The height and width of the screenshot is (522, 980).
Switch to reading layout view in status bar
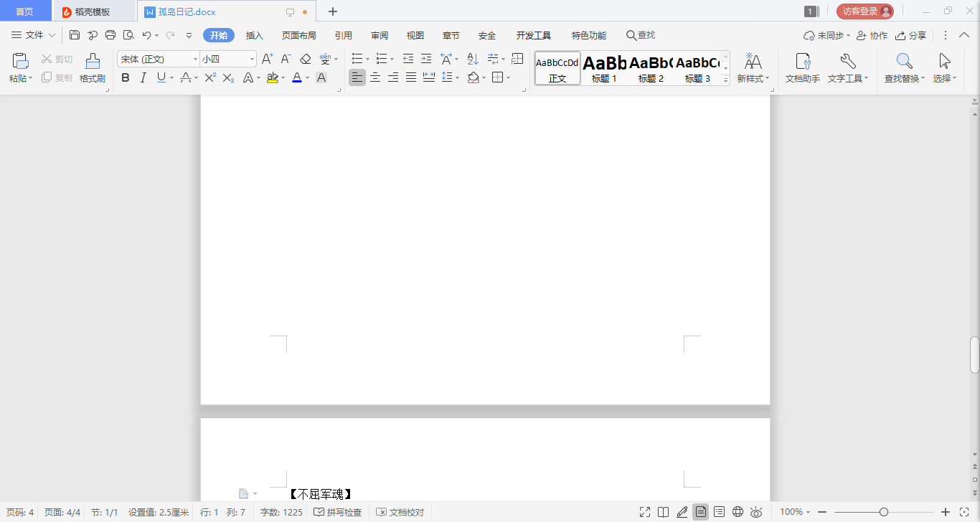tap(664, 512)
